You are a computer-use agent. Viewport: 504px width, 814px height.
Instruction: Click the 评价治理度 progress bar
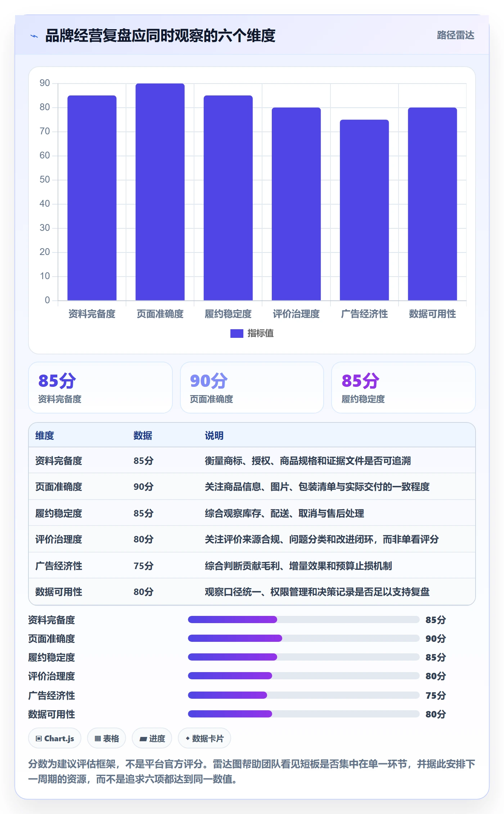pyautogui.click(x=303, y=676)
